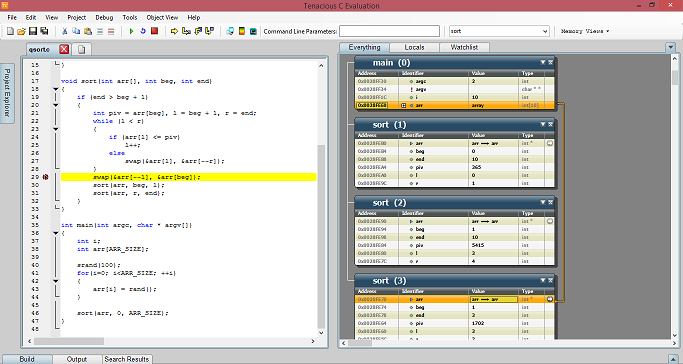
Task: Click the teal console toolbar icon
Action: [253, 31]
